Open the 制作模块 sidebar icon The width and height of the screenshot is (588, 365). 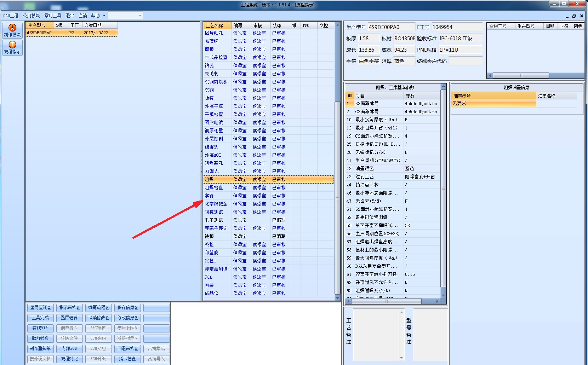tap(12, 30)
